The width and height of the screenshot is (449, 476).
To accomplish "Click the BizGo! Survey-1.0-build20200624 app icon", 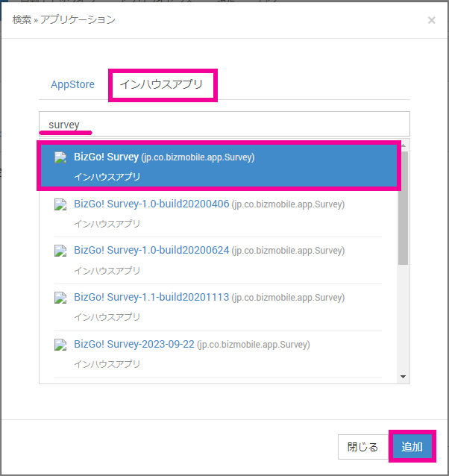I will 61,251.
